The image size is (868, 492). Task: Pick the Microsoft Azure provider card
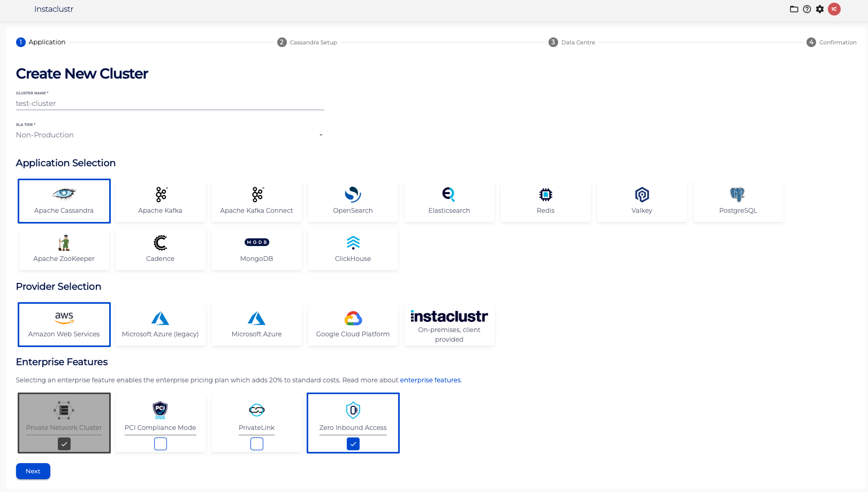pyautogui.click(x=257, y=325)
